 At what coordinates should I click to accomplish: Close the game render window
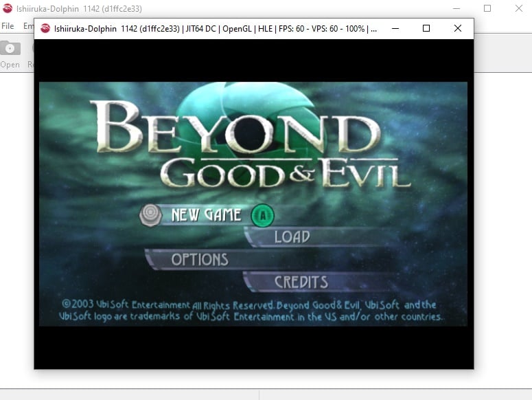458,29
